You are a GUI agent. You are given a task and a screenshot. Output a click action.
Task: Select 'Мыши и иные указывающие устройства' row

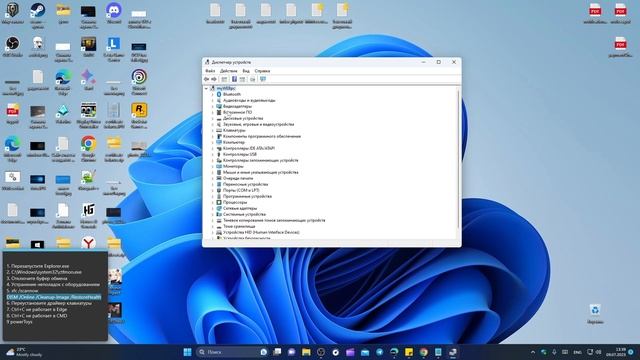point(260,172)
